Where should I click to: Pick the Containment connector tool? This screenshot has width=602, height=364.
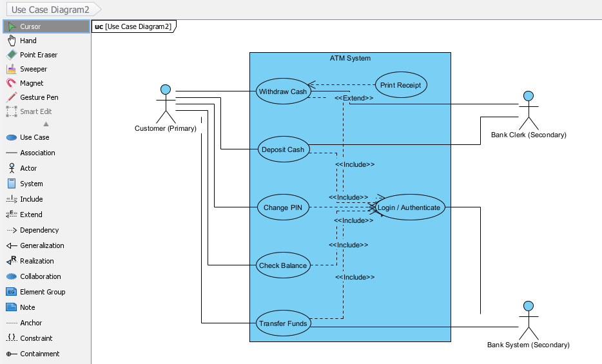tap(46, 354)
